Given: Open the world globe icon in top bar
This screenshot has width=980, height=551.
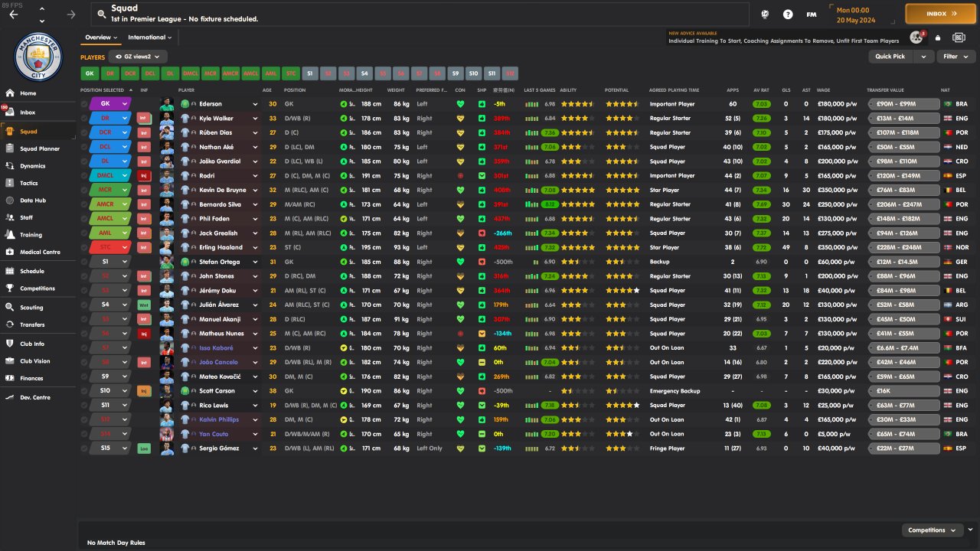Looking at the screenshot, I should point(765,14).
